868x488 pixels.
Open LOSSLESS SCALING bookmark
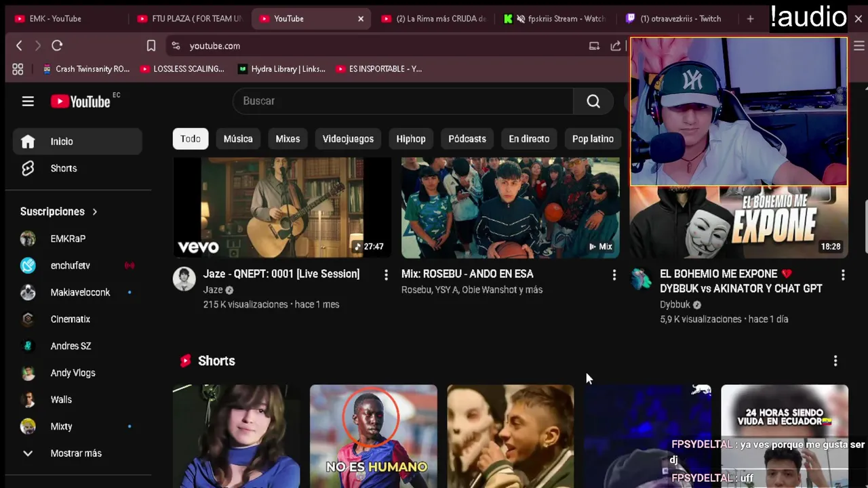(182, 68)
